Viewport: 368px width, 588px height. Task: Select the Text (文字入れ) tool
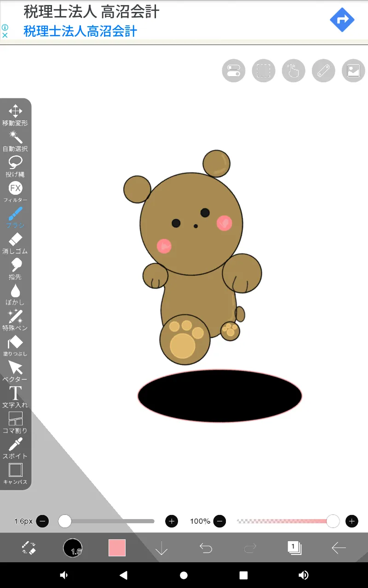click(x=15, y=397)
